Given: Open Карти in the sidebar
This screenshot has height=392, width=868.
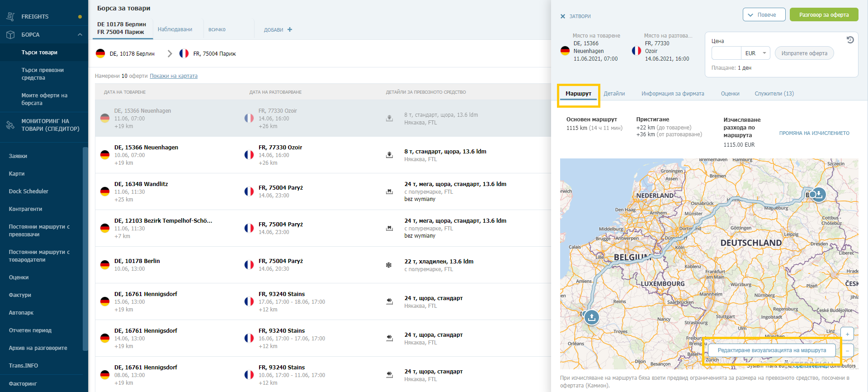Looking at the screenshot, I should (x=17, y=174).
